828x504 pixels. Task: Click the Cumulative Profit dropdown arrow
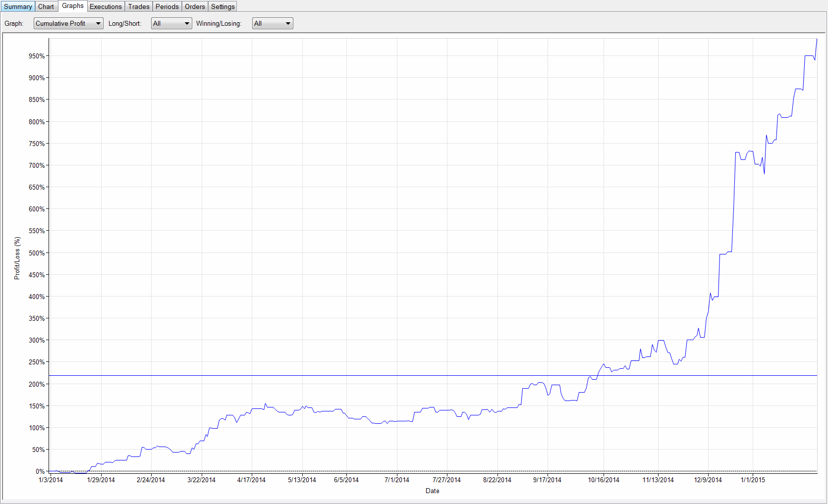point(98,23)
